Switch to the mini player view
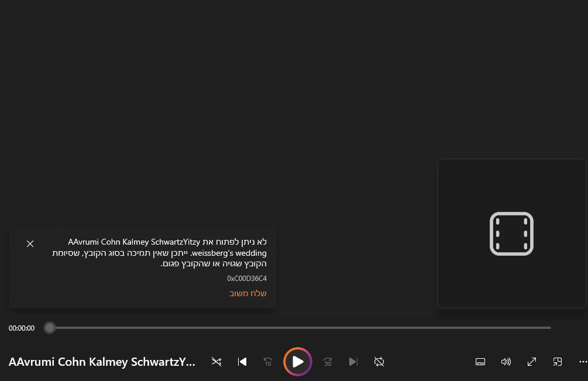 [558, 362]
